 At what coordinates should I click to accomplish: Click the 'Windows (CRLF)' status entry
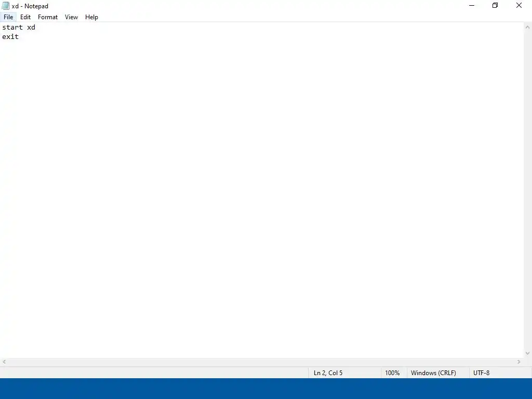tap(433, 373)
